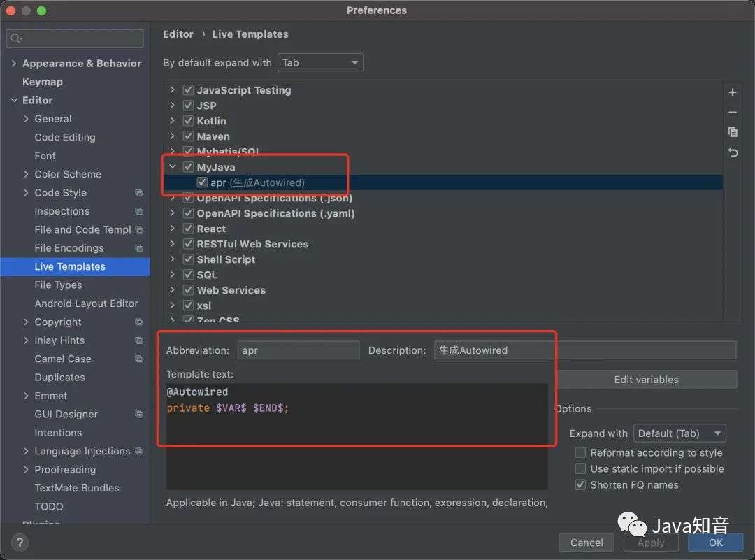Click the duplicate template icon

(x=733, y=132)
